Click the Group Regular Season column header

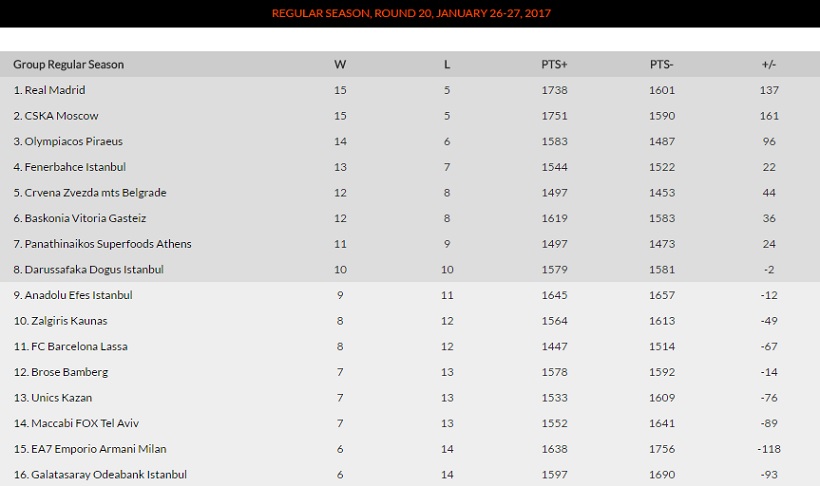click(68, 64)
